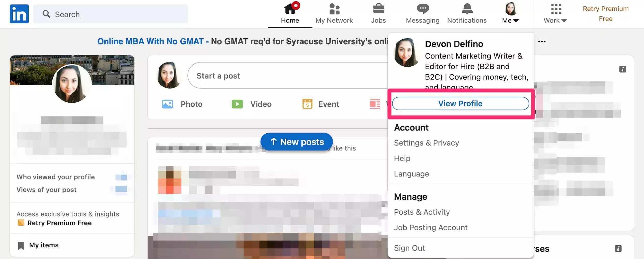Image resolution: width=644 pixels, height=259 pixels.
Task: Open Job Posting Account
Action: pyautogui.click(x=430, y=227)
